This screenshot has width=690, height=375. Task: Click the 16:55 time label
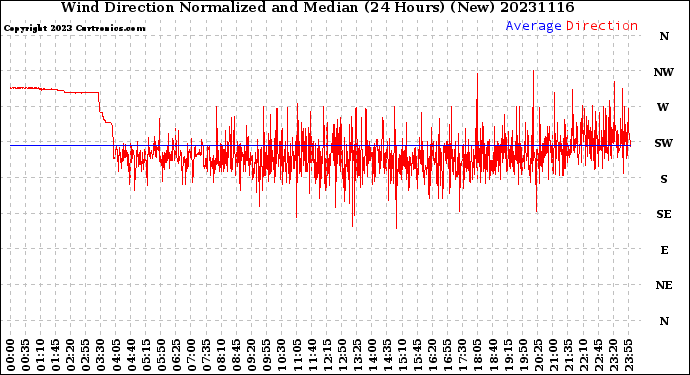click(x=448, y=355)
